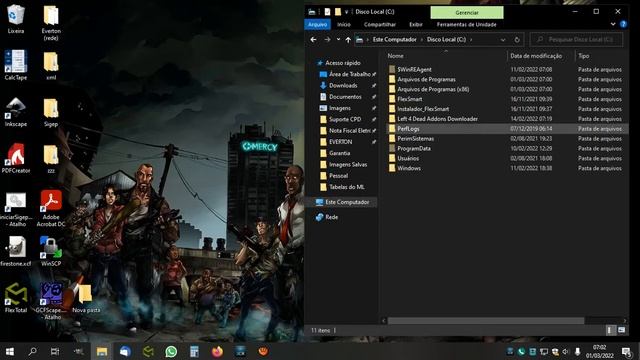
Task: Select the FlexTotal desktop shortcut
Action: click(16, 298)
